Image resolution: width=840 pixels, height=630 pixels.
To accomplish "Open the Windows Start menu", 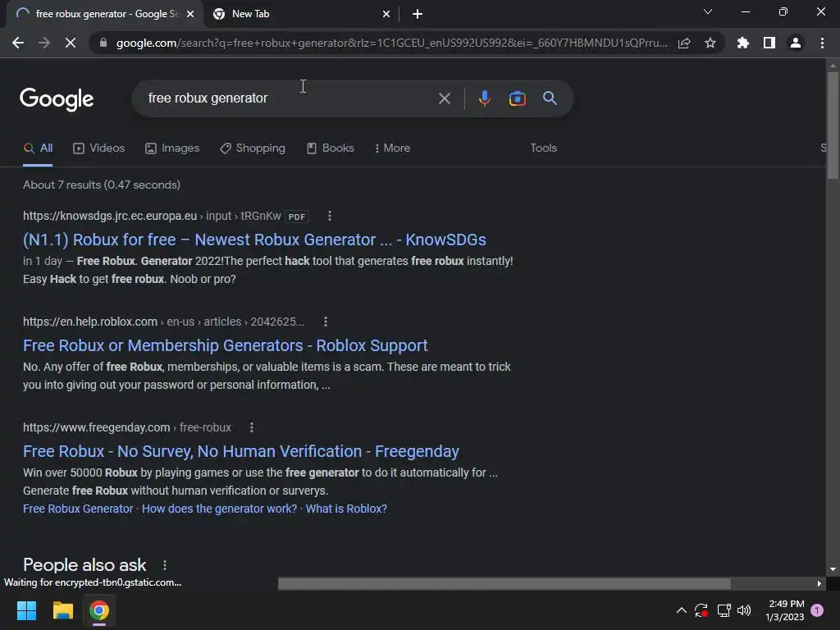I will pyautogui.click(x=26, y=610).
